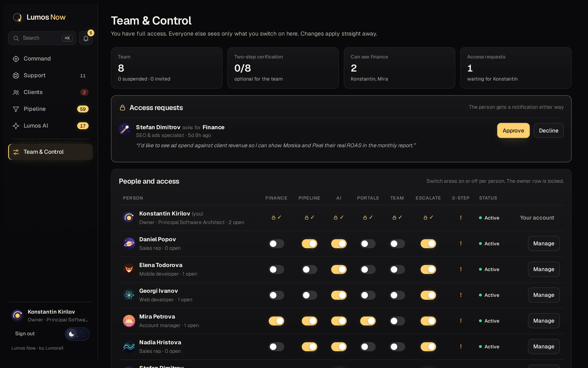Open the Pipeline section
This screenshot has width=588, height=368.
50,109
